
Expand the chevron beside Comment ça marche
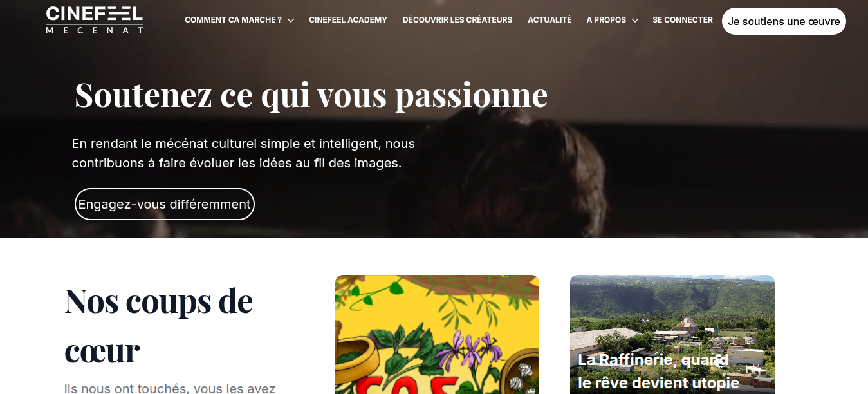(291, 21)
